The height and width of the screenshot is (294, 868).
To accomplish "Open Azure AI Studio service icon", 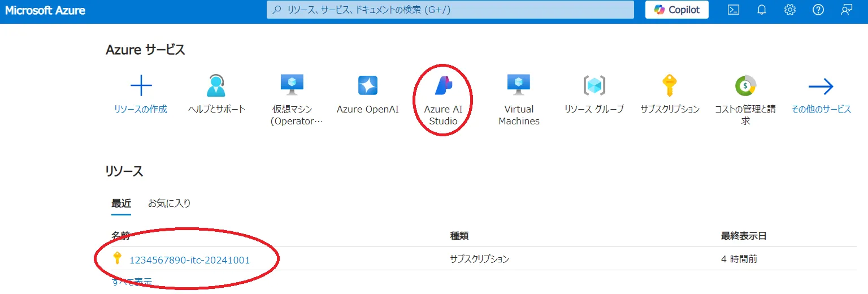I will (443, 85).
